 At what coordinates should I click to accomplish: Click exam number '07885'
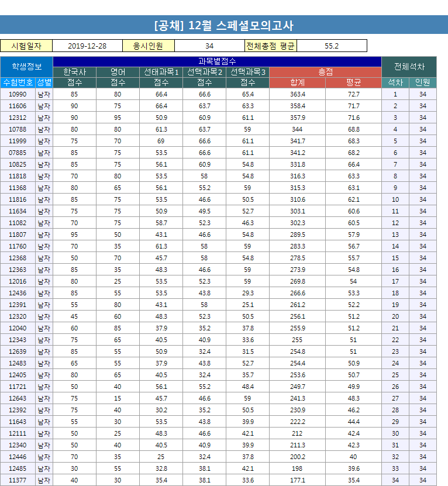pyautogui.click(x=18, y=153)
